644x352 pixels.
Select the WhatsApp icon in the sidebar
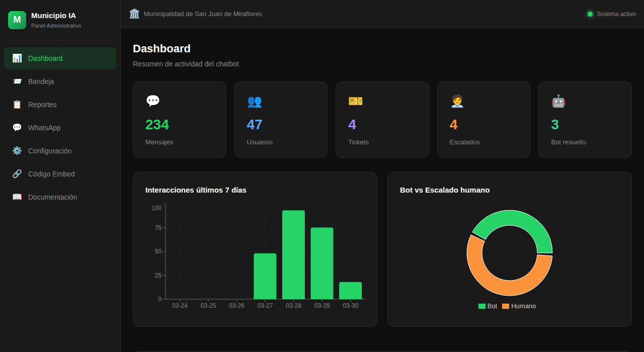[17, 128]
